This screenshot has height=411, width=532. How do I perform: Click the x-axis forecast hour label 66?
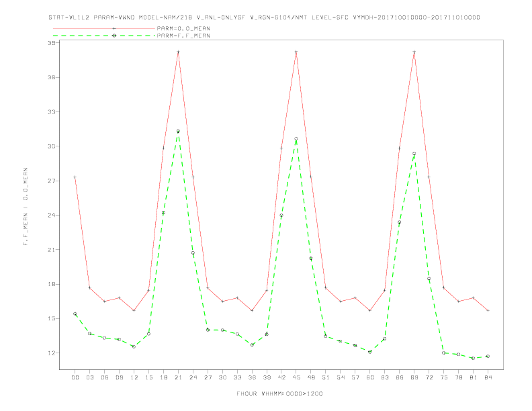click(400, 377)
